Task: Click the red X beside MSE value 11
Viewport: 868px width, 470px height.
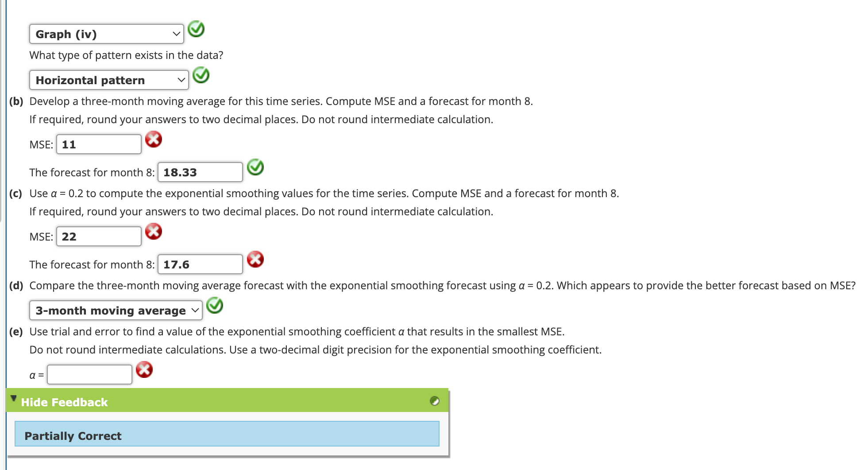Action: [x=153, y=139]
